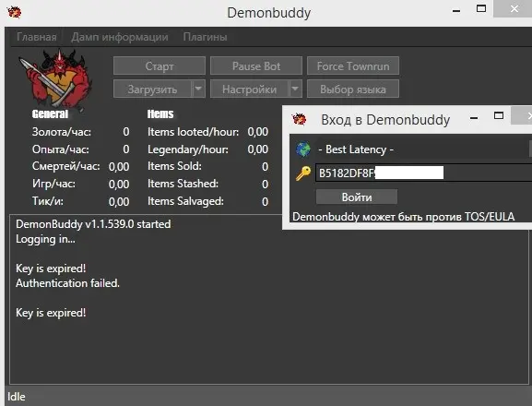Click the gold key icon
This screenshot has width=532, height=406.
[303, 173]
